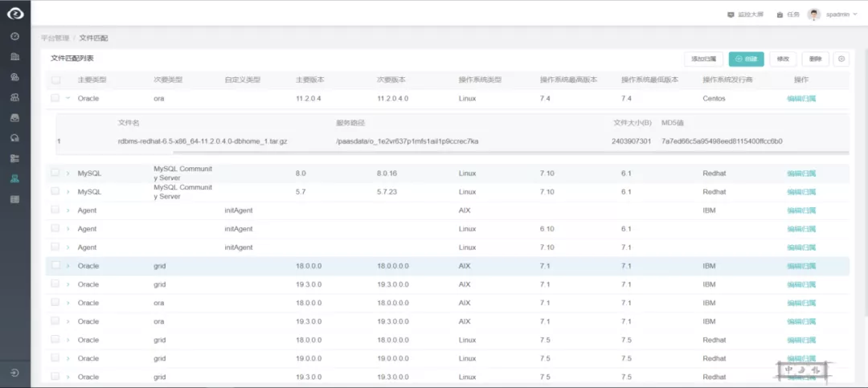Click 文件匹配 breadcrumb item
The height and width of the screenshot is (388, 868).
(93, 38)
